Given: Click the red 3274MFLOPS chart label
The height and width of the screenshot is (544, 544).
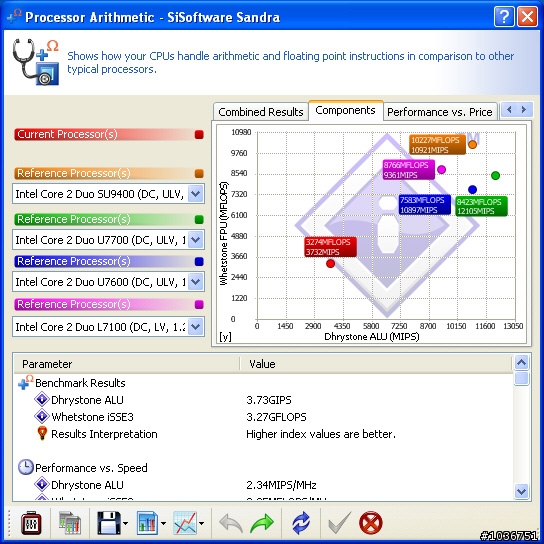Looking at the screenshot, I should tap(330, 247).
